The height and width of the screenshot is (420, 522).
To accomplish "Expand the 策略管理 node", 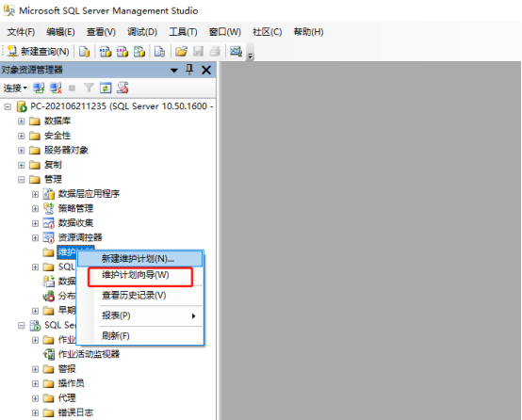I will 35,209.
